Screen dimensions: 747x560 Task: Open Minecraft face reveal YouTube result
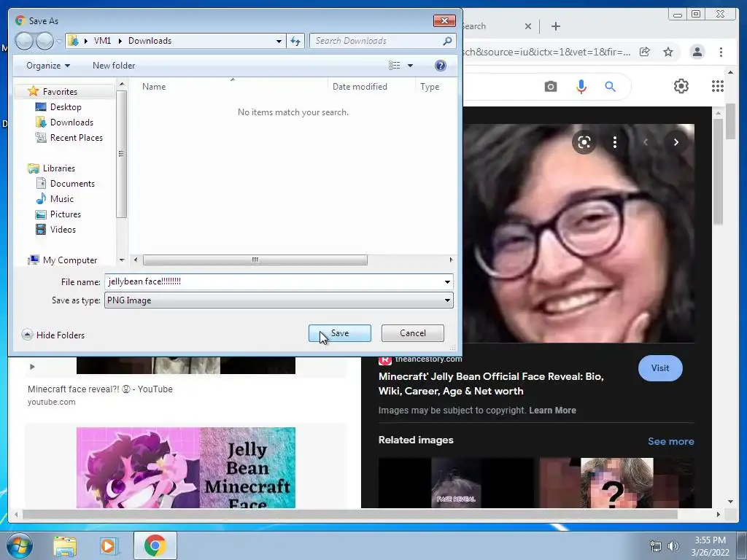(x=100, y=389)
